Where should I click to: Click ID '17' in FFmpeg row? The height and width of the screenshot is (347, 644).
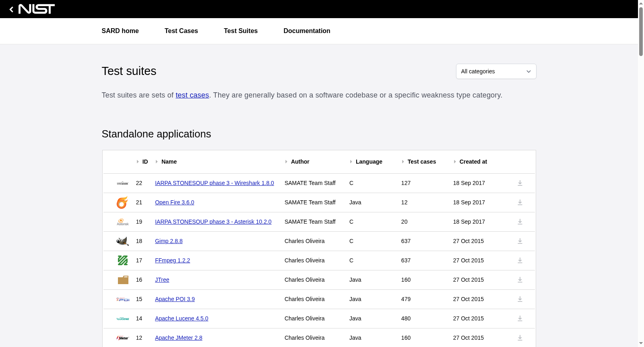139,260
